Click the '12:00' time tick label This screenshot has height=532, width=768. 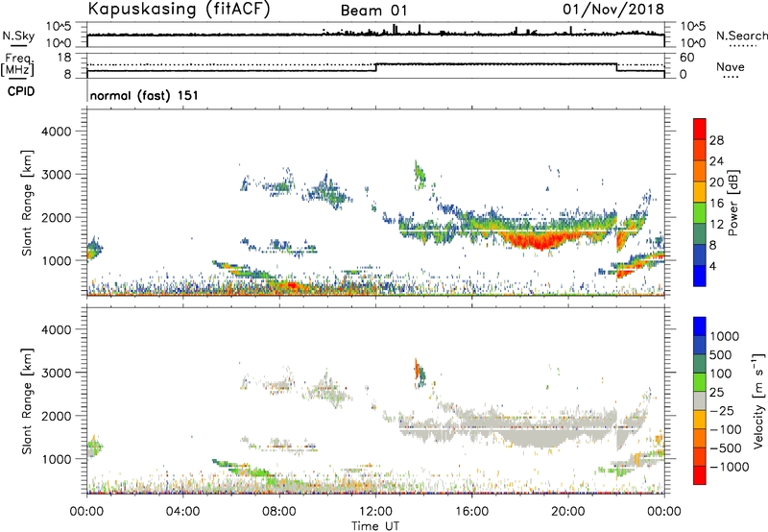tap(375, 512)
